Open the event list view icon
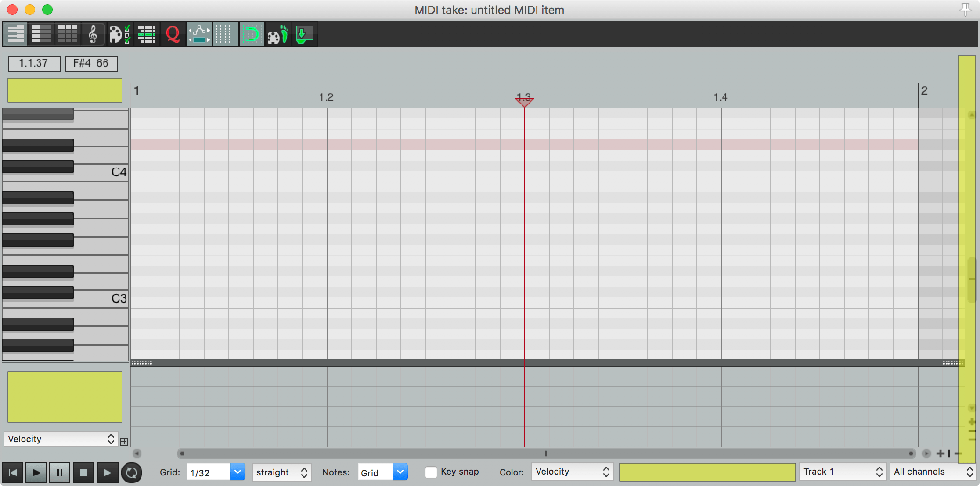This screenshot has height=486, width=980. [147, 34]
